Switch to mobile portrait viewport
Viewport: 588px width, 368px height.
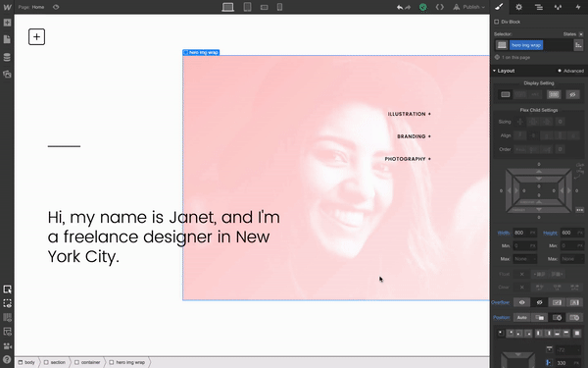(279, 7)
